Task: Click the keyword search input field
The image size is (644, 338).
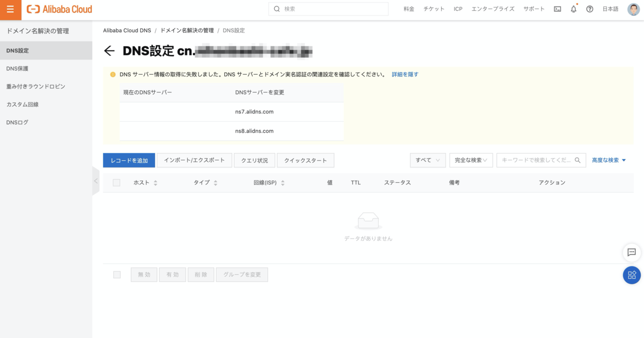Action: 537,160
